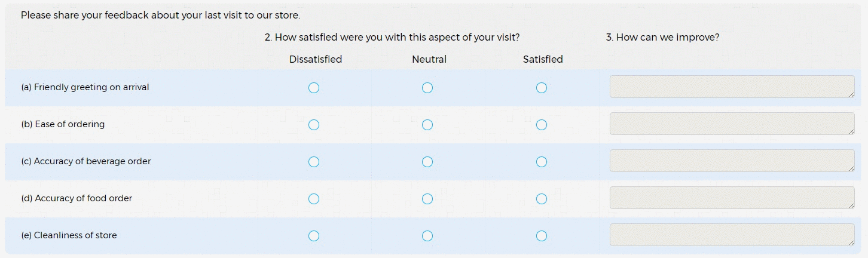Mark Ease of ordering as Dissatisfied
This screenshot has height=258, width=868.
point(314,125)
